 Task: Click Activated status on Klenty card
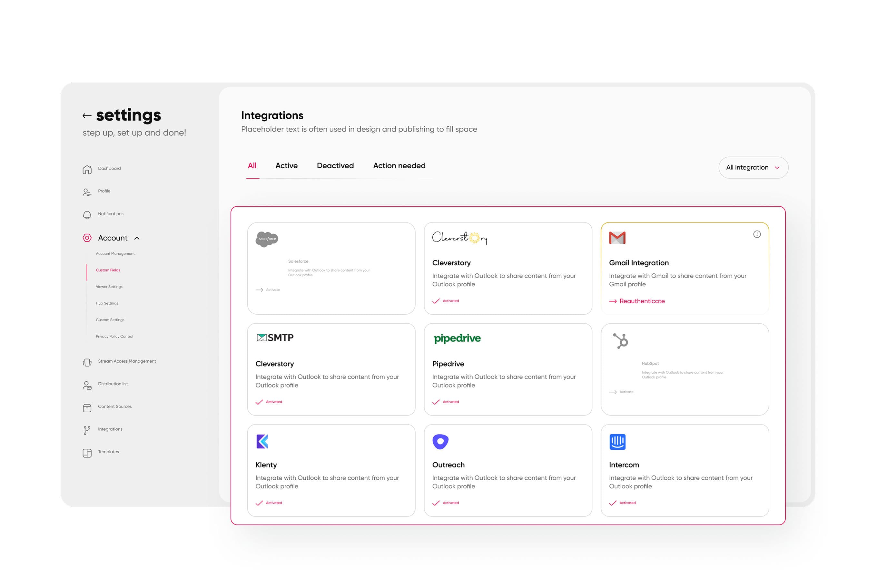[x=269, y=503]
